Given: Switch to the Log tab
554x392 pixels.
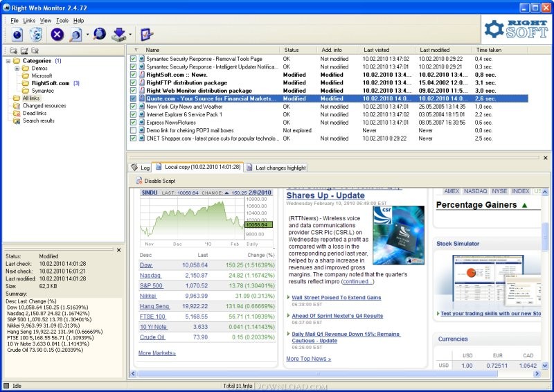Looking at the screenshot, I should (x=141, y=168).
